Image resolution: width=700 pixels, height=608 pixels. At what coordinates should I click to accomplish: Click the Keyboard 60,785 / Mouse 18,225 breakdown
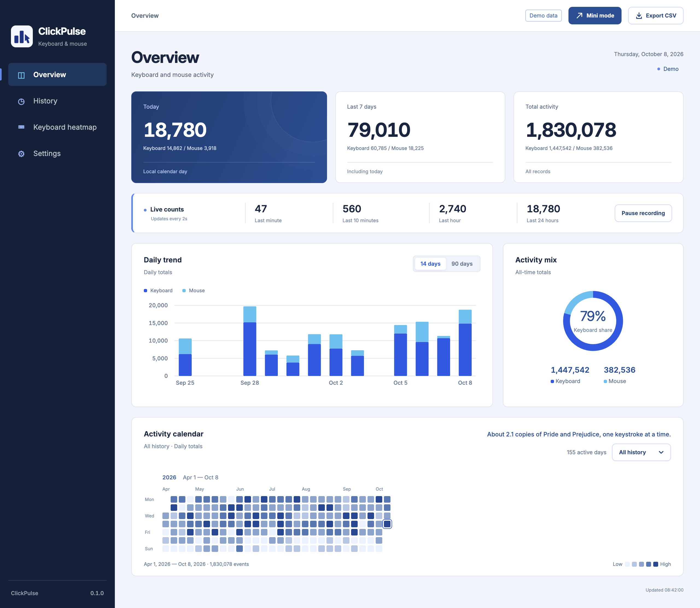click(x=385, y=148)
